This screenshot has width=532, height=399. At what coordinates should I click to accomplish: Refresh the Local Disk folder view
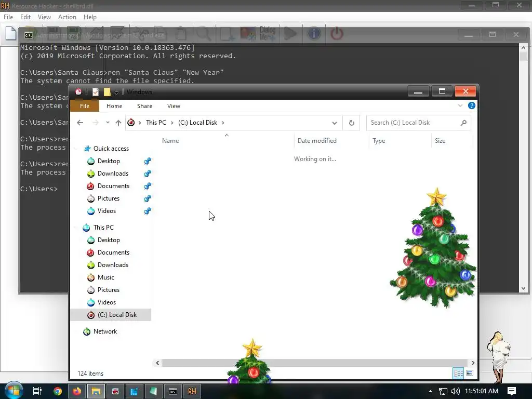pos(352,123)
